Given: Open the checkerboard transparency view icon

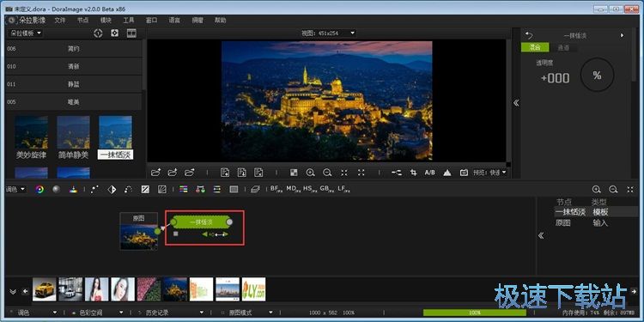Looking at the screenshot, I should 294,173.
